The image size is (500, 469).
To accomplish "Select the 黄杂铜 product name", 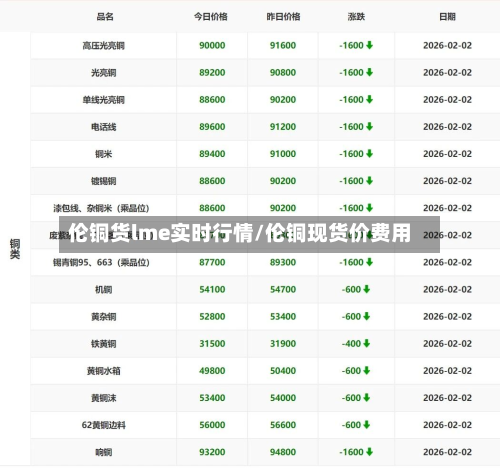I will coord(104,317).
